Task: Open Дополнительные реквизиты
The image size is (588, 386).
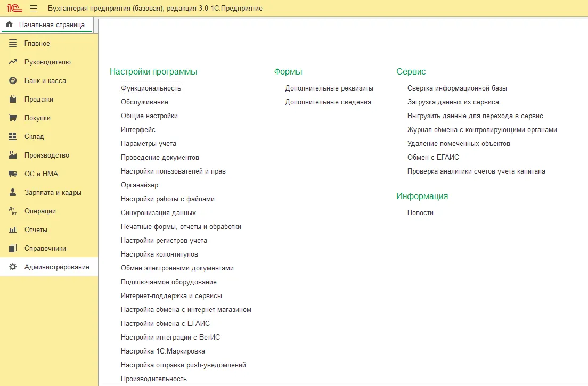Action: (x=329, y=88)
